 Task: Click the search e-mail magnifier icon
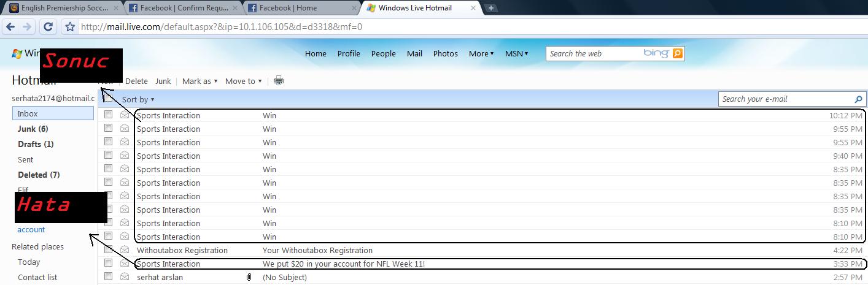858,99
